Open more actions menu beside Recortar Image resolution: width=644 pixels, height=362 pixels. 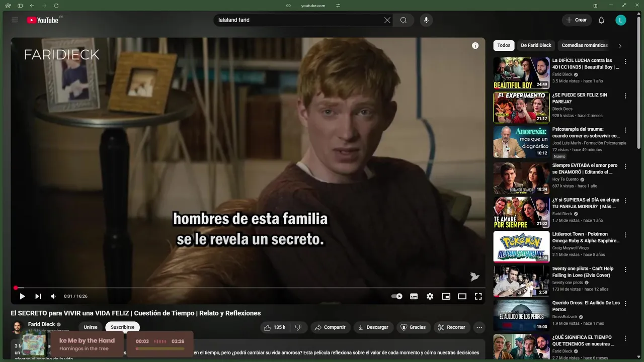pos(479,327)
